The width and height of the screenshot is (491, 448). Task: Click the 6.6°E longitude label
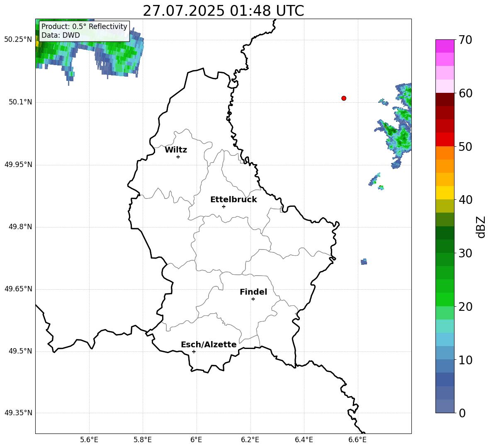point(357,440)
